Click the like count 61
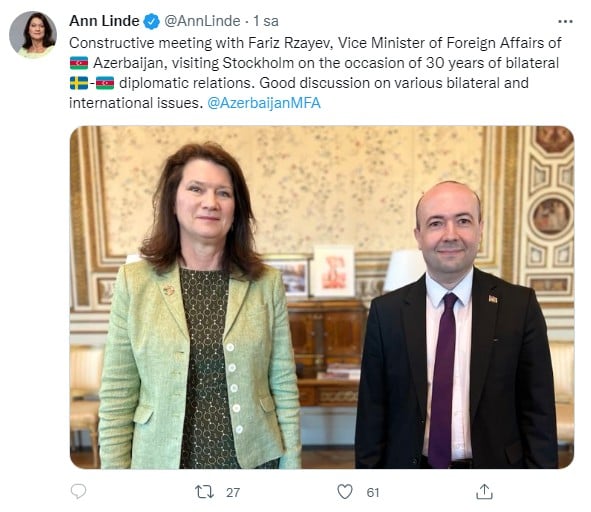The image size is (591, 512). [x=373, y=492]
